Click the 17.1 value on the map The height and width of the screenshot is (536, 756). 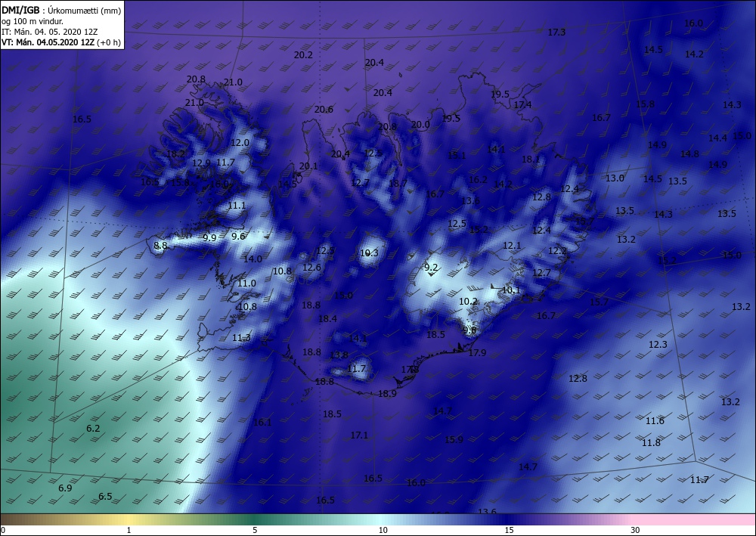pyautogui.click(x=359, y=435)
